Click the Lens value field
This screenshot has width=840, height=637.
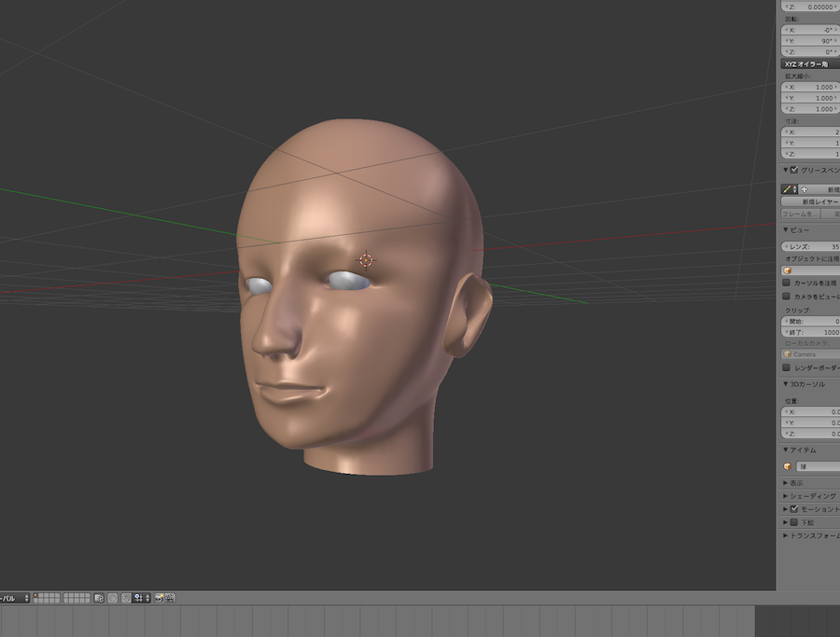pos(811,247)
